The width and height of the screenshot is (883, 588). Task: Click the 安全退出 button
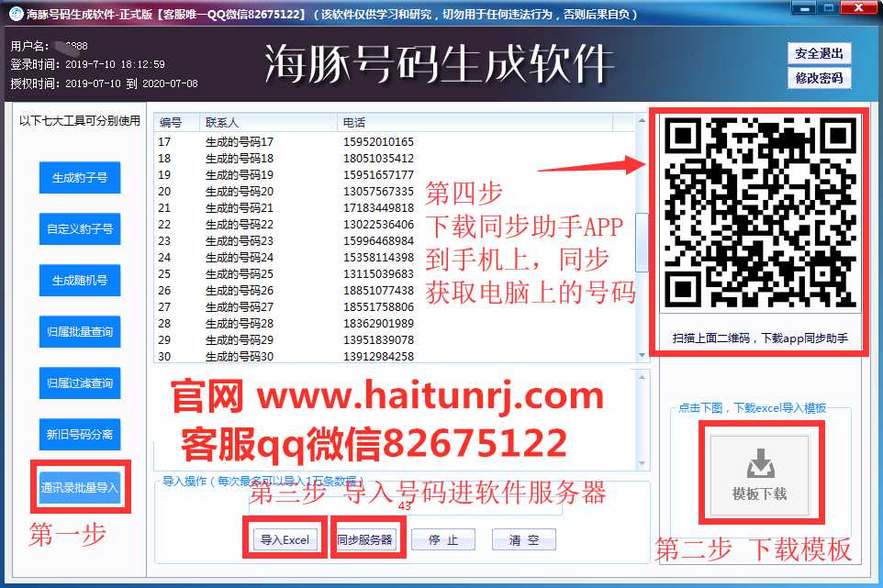tap(819, 53)
